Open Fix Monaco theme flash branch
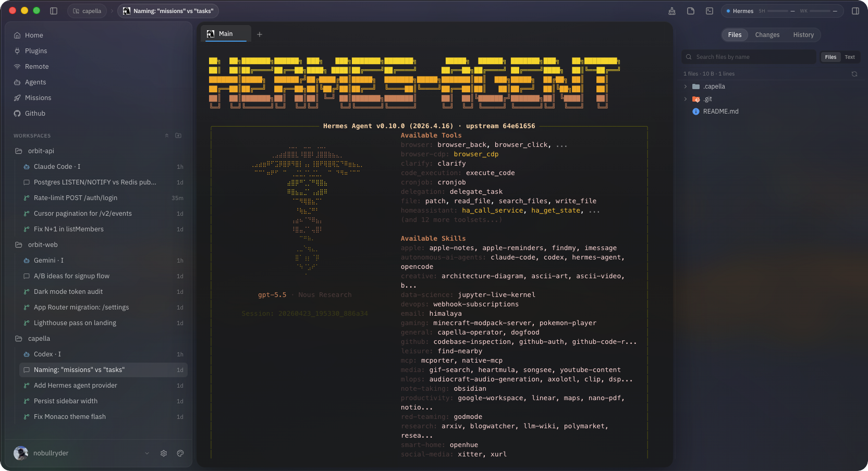868x471 pixels. tap(103, 417)
